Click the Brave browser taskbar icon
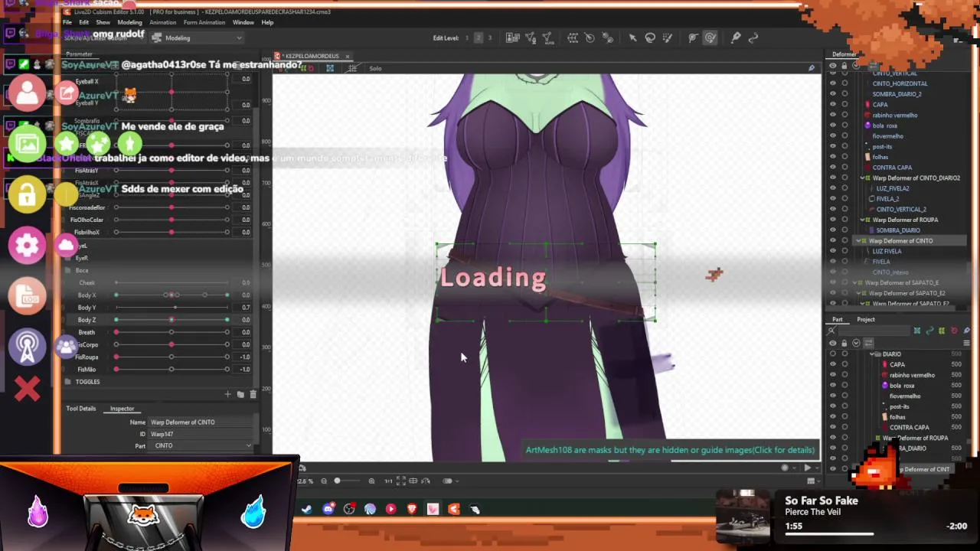This screenshot has height=551, width=980. (412, 509)
